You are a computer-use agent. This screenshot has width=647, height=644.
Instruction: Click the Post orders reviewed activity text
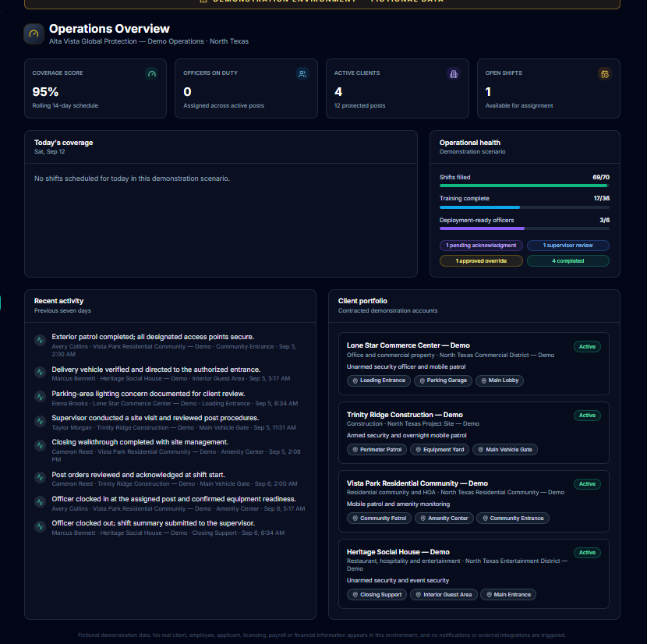pyautogui.click(x=138, y=475)
